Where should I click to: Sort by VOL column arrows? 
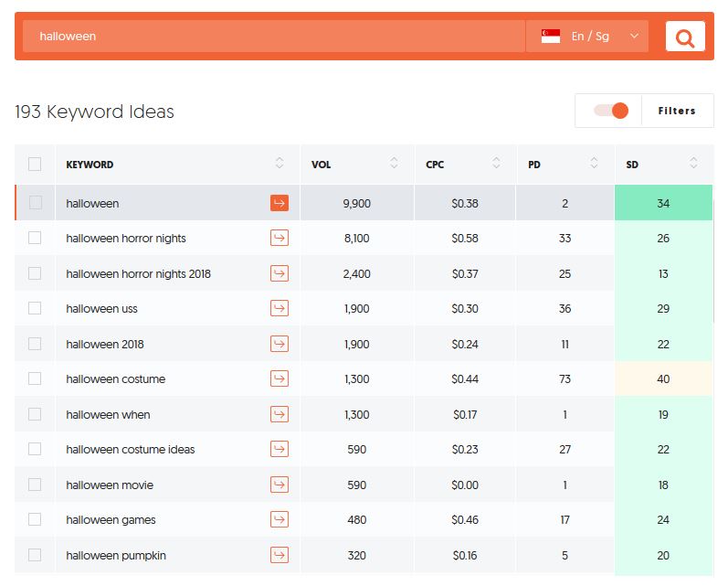394,163
